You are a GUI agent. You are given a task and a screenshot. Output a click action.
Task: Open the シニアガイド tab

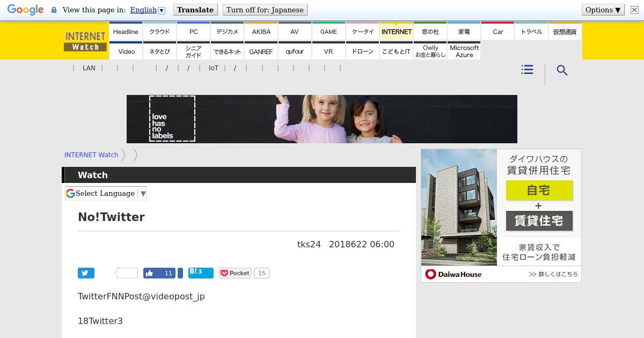point(193,51)
